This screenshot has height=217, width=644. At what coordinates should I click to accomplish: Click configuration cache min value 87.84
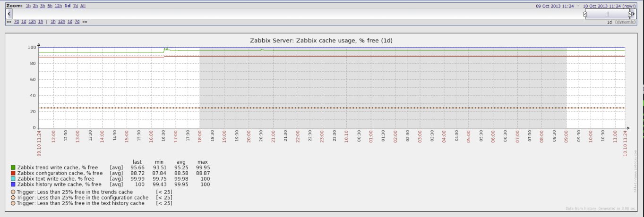point(159,173)
